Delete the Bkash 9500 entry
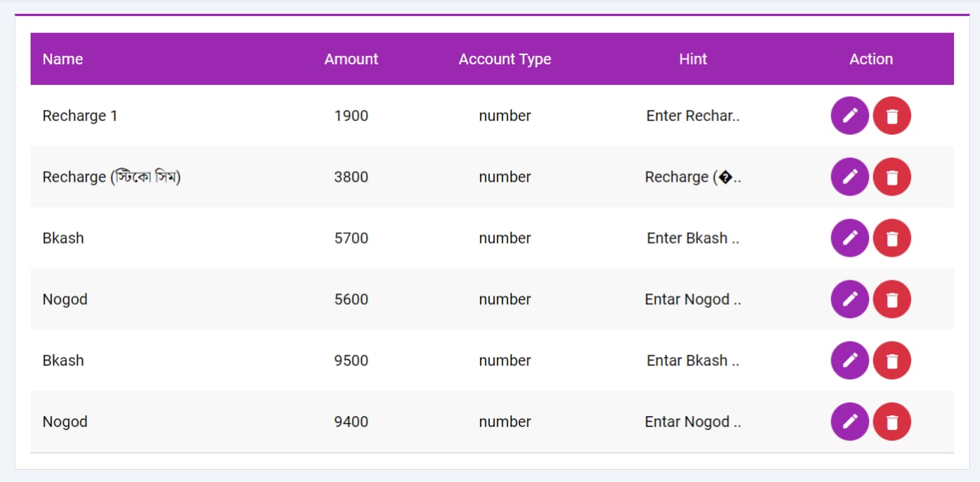This screenshot has width=980, height=482. pyautogui.click(x=892, y=361)
